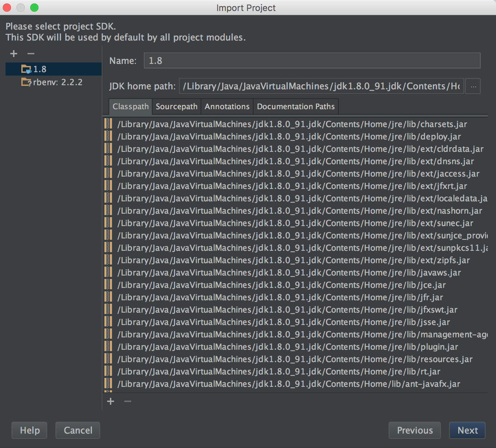Click the jar icon beside sunec.jar
The image size is (496, 448).
click(109, 223)
